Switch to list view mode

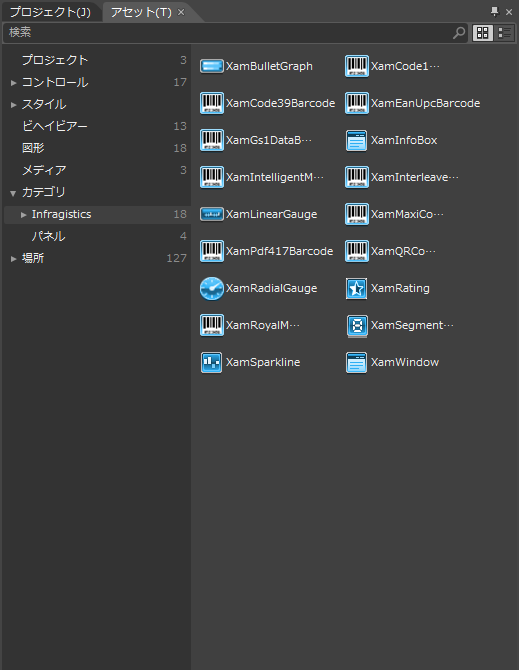504,33
